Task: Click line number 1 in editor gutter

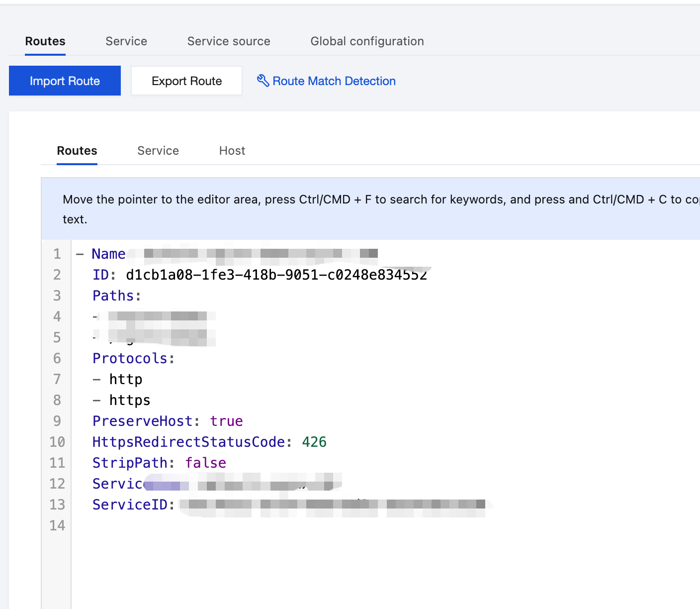Action: tap(57, 254)
